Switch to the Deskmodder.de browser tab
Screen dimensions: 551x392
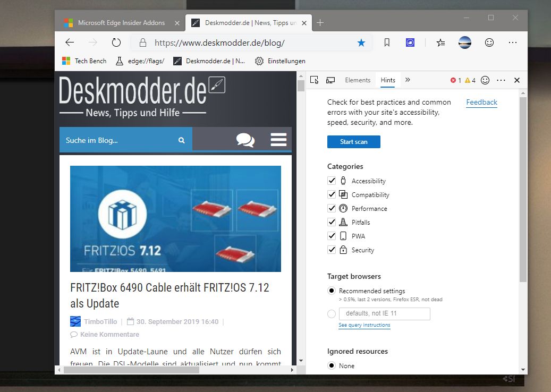(x=249, y=23)
